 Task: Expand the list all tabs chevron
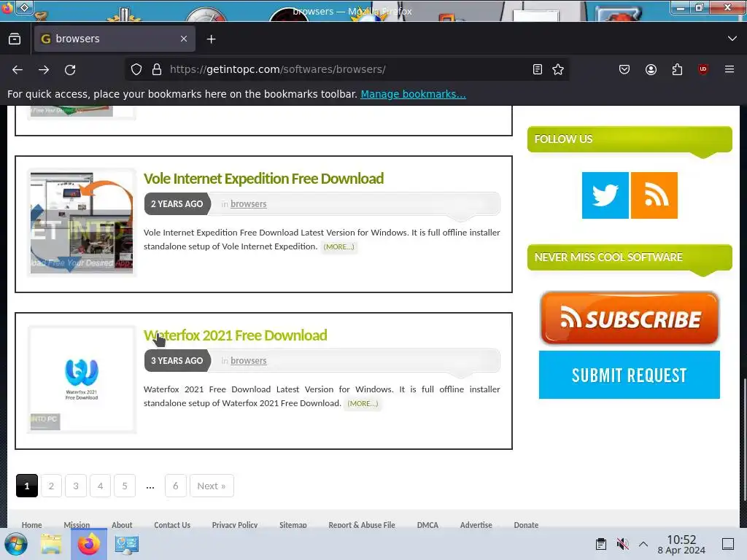click(732, 39)
